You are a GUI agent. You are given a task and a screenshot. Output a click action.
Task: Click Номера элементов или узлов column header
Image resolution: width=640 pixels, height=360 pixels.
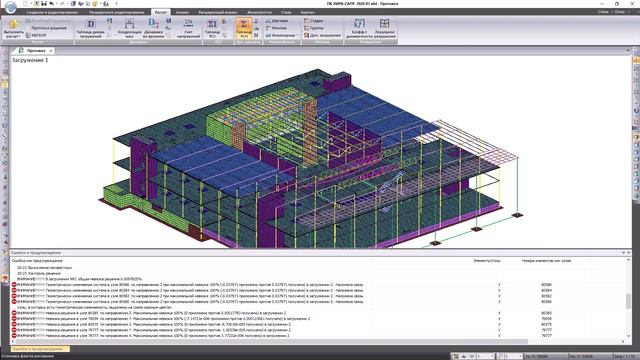point(546,260)
